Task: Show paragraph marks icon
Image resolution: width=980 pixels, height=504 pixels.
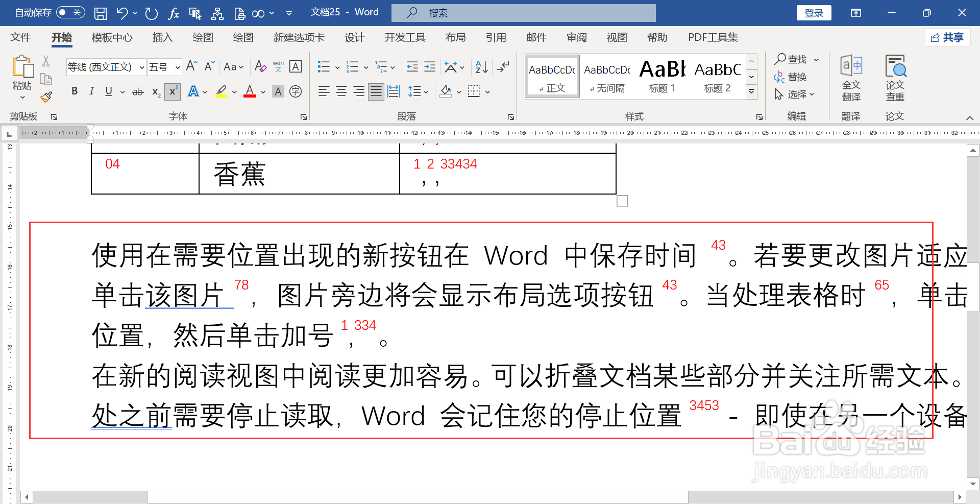Action: 503,66
